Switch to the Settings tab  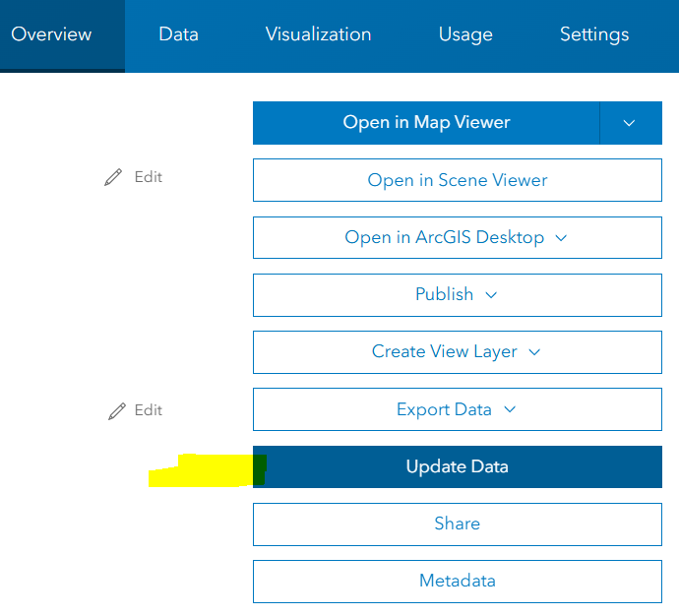(594, 34)
